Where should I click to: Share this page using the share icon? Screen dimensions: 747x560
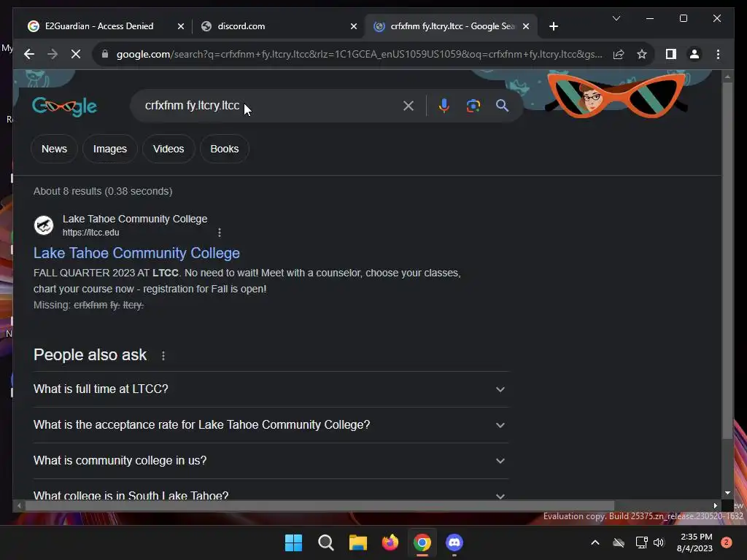pos(619,54)
